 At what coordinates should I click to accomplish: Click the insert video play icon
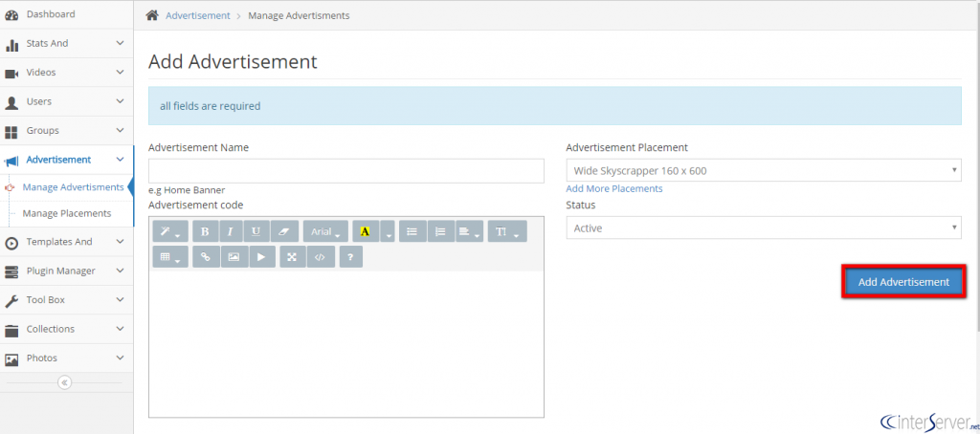point(262,256)
